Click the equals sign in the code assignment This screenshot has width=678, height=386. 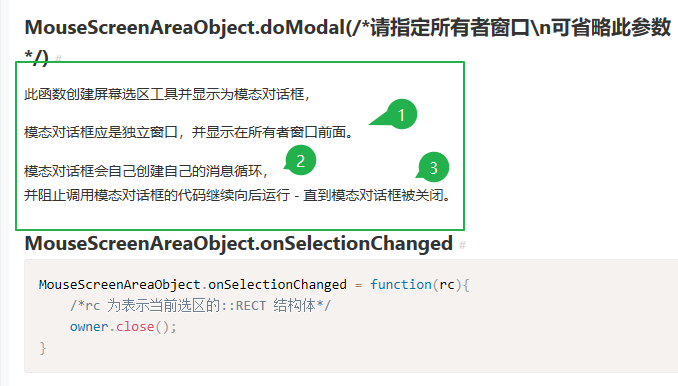(358, 285)
